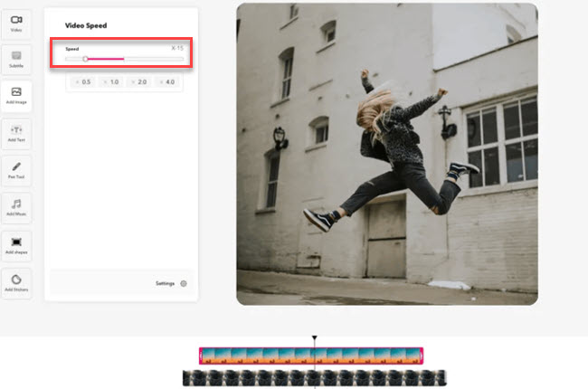Select Add Image in sidebar
The height and width of the screenshot is (389, 588).
coord(16,96)
